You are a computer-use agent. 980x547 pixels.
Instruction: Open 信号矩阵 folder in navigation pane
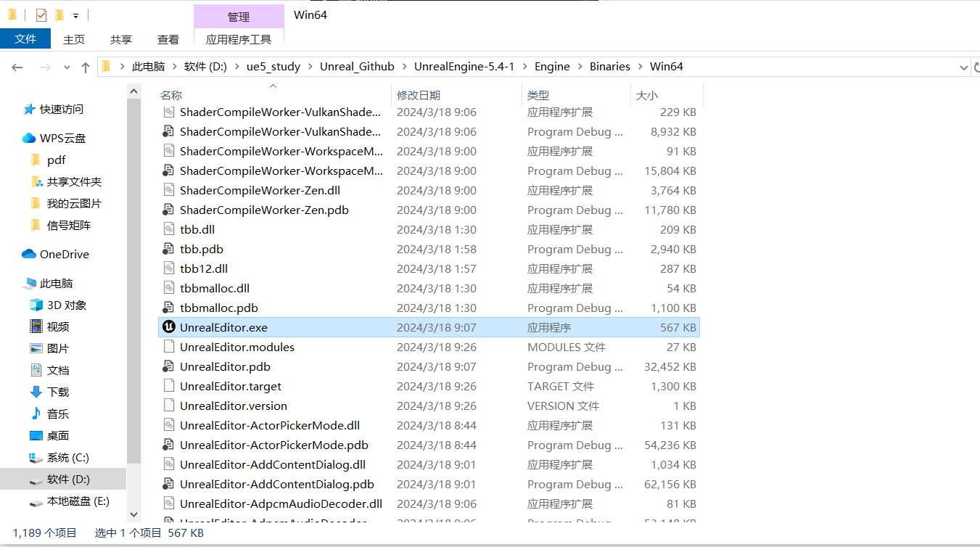click(x=69, y=225)
